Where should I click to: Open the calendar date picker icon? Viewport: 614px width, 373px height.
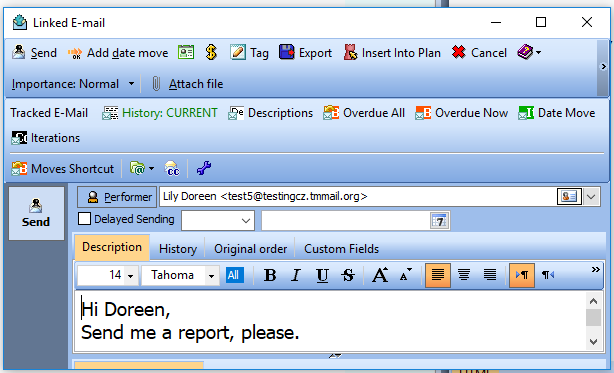point(439,221)
